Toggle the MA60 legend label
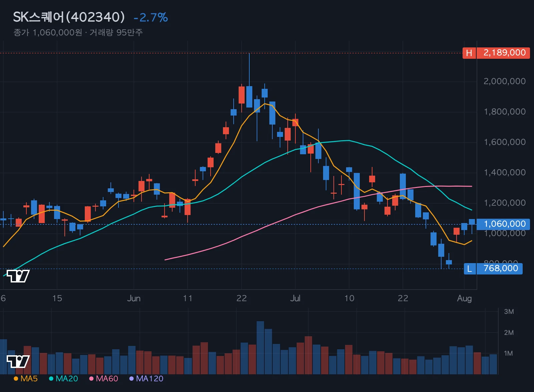This screenshot has width=534, height=392. pos(107,379)
